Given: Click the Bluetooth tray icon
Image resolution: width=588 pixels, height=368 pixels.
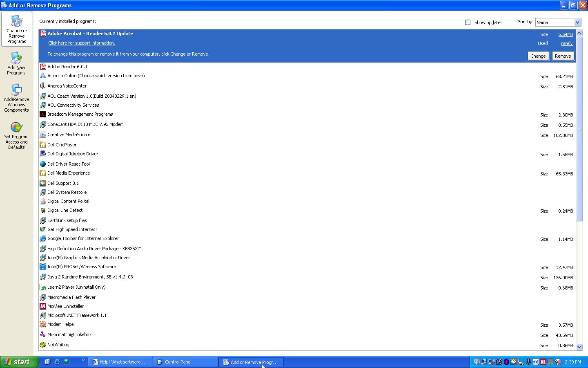Looking at the screenshot, I should pyautogui.click(x=506, y=362).
